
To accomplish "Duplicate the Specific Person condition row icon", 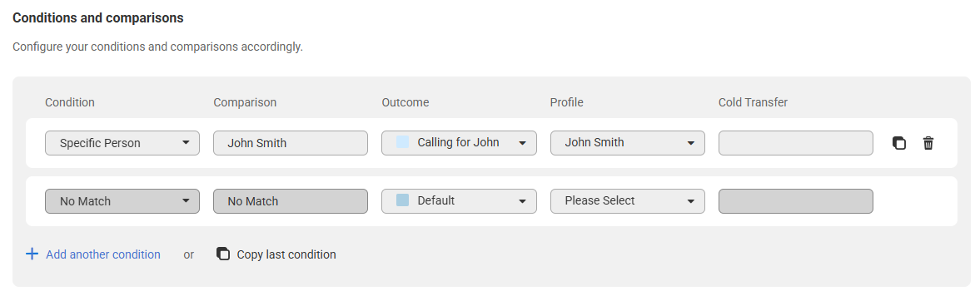I will [898, 143].
